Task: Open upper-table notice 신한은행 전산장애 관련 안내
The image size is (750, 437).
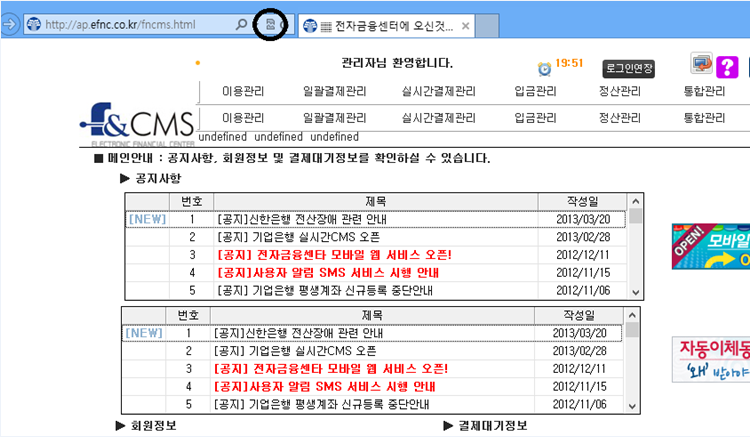Action: (301, 219)
